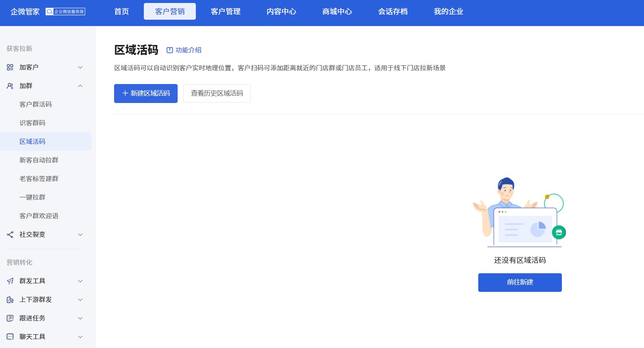Image resolution: width=644 pixels, height=348 pixels.
Task: Click the 前往新建 button
Action: 520,283
